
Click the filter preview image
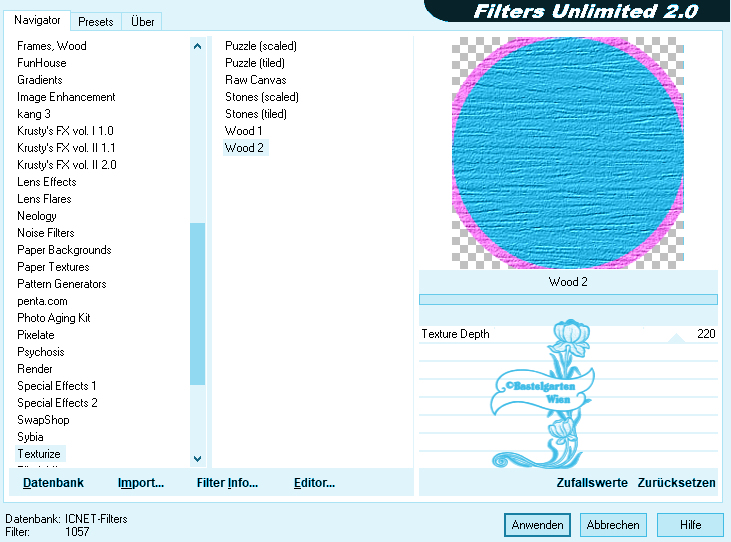point(568,153)
